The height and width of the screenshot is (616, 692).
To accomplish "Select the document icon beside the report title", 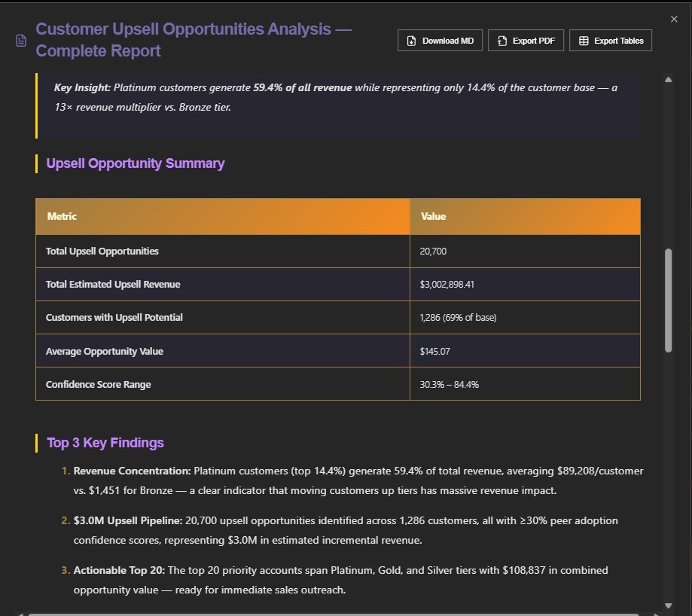I will click(20, 39).
